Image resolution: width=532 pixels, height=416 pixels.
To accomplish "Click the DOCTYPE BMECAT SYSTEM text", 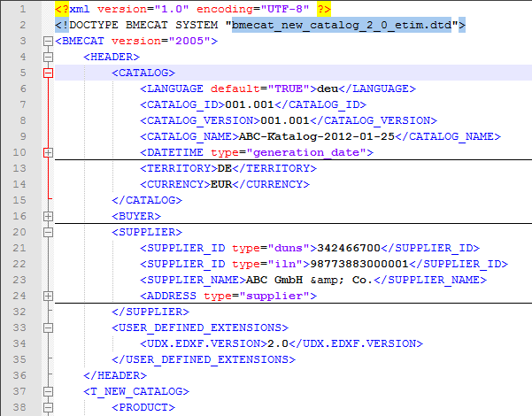I will click(143, 25).
